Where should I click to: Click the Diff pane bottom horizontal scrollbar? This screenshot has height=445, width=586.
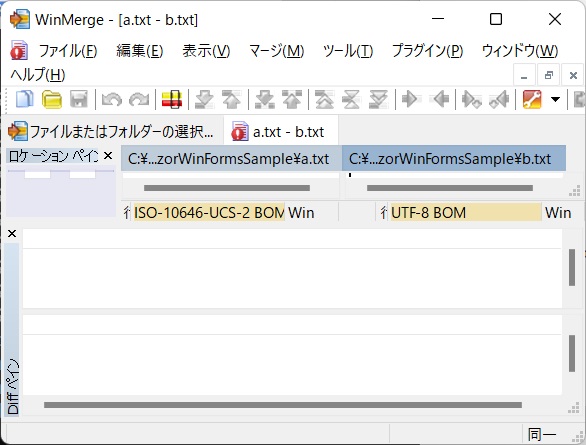283,405
